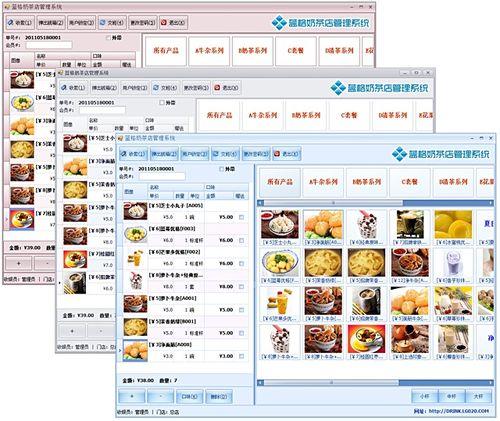Screen dimensions: 500x421
Task: Click product grid bottom scrollbar left arrow
Action: point(261,383)
